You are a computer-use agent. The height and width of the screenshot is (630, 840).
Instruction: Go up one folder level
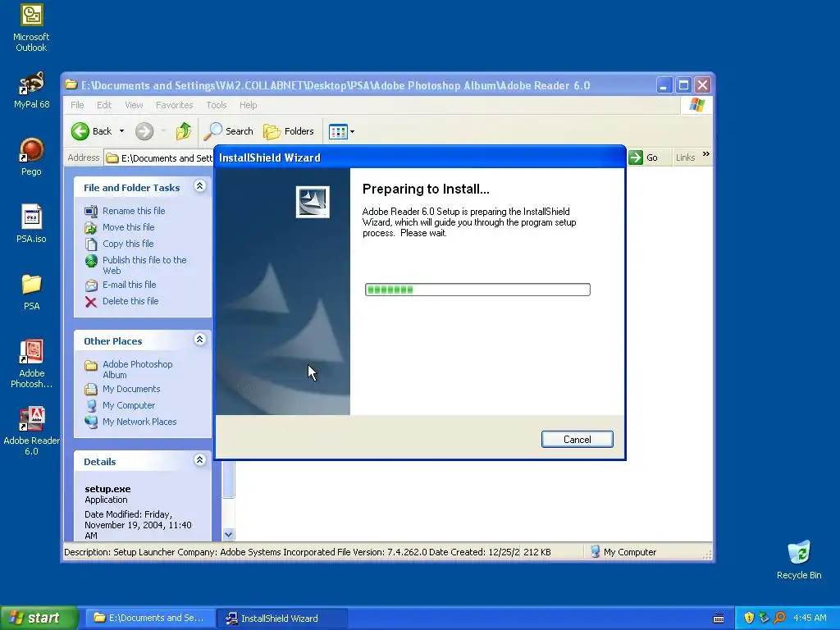tap(183, 131)
